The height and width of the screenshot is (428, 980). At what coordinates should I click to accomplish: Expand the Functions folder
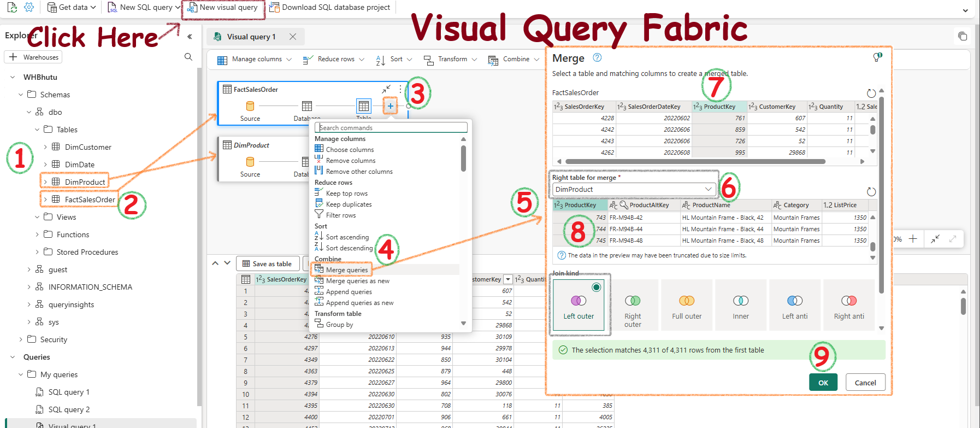37,234
